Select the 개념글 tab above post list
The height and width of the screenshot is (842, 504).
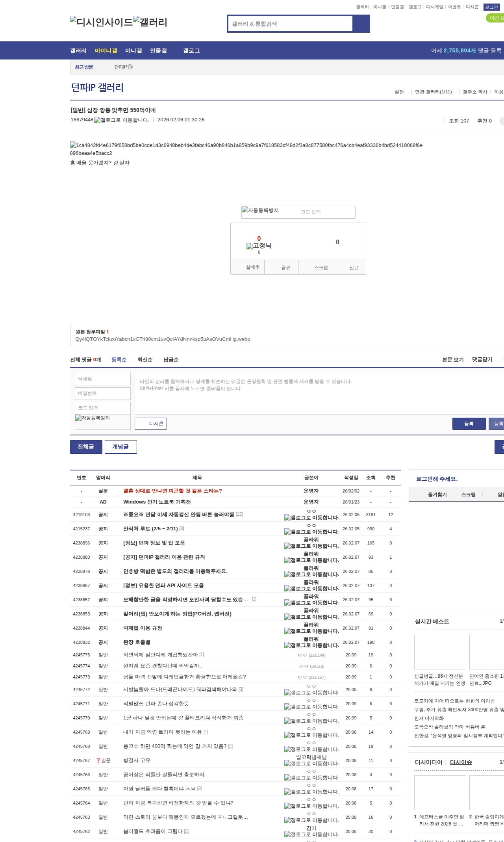tap(120, 447)
